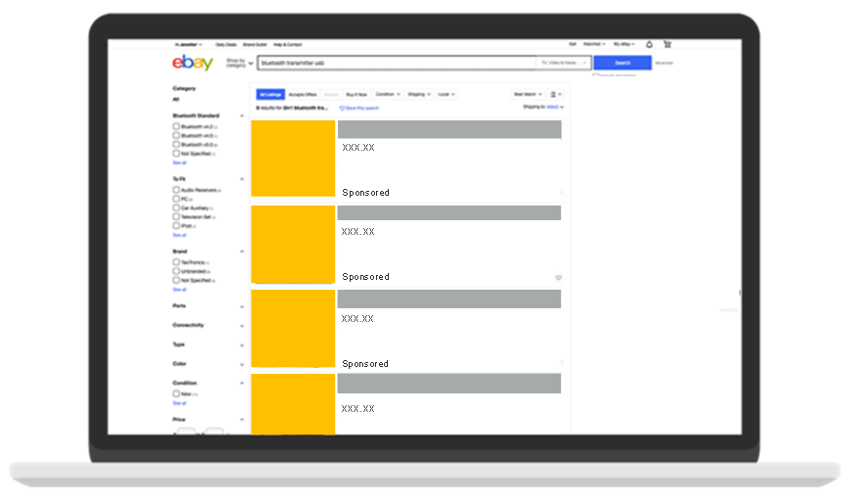Expand the Connectivity filter section
854x504 pixels.
click(x=242, y=325)
